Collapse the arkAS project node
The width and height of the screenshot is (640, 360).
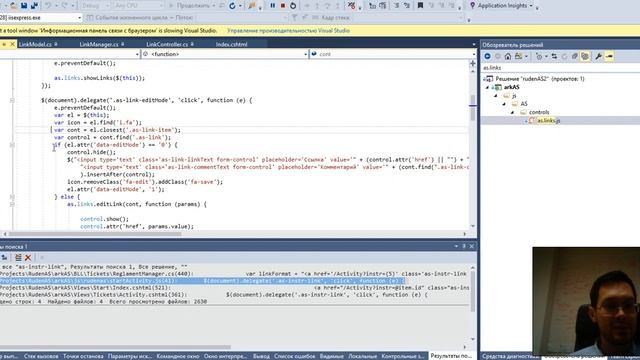487,87
